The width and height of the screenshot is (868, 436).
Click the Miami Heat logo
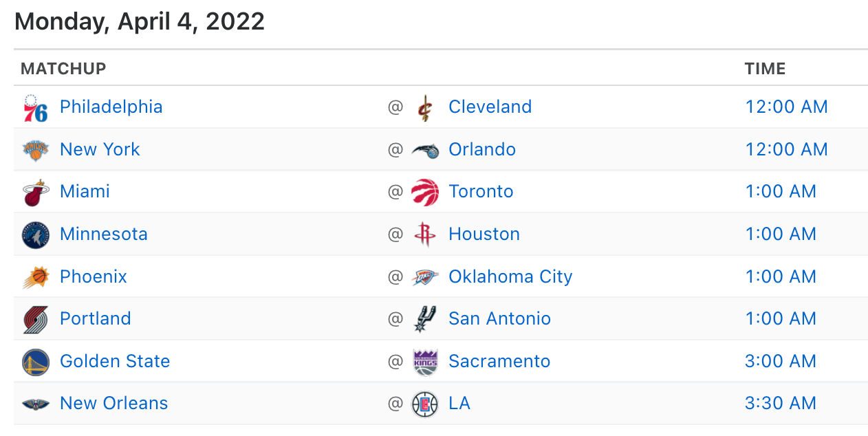point(35,193)
